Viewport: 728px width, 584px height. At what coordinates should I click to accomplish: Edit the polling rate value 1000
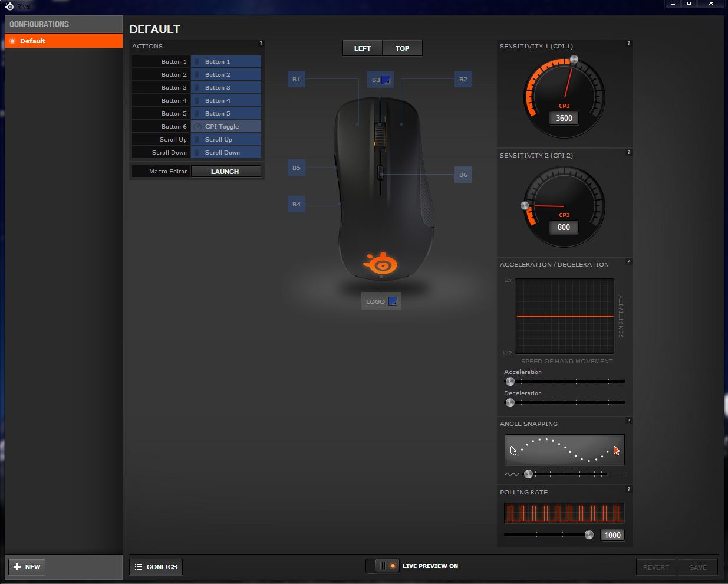pos(612,535)
